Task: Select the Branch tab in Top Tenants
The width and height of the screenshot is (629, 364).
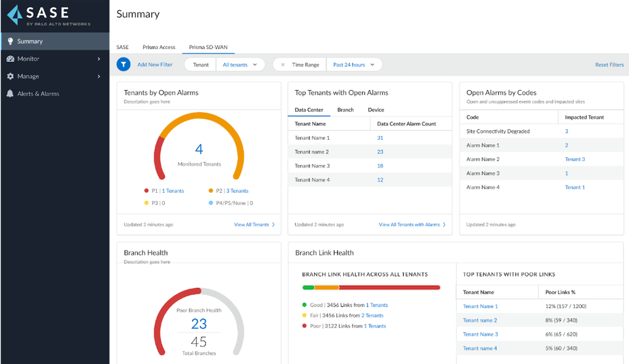Action: (345, 110)
